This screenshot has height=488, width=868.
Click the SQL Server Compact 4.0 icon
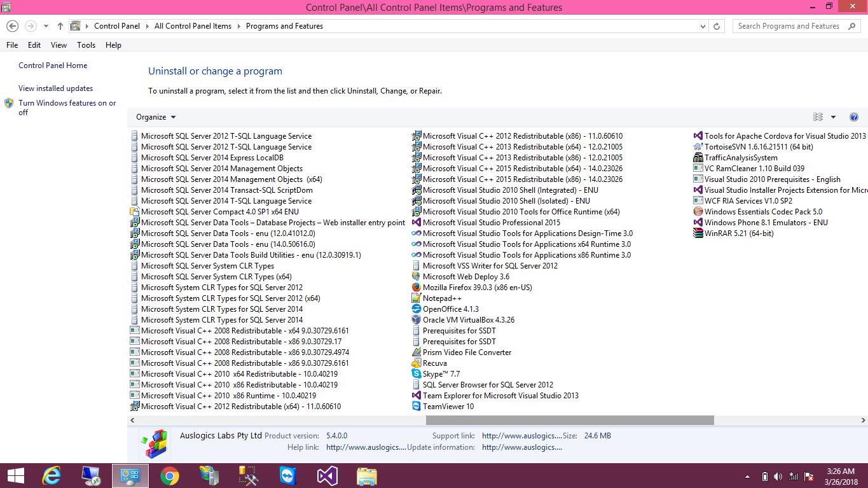click(x=134, y=212)
